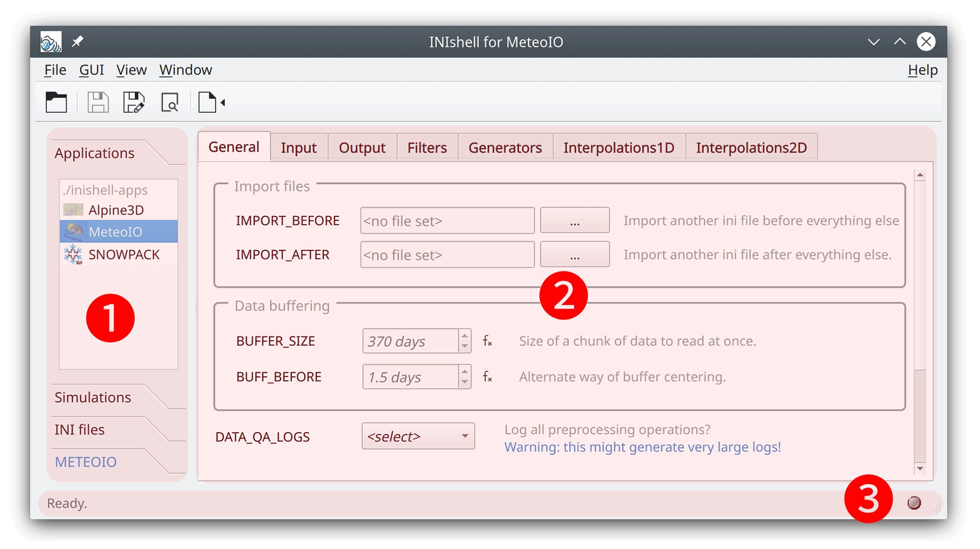The image size is (980, 549).
Task: Click the scroll down arrow of settings panel
Action: [920, 468]
